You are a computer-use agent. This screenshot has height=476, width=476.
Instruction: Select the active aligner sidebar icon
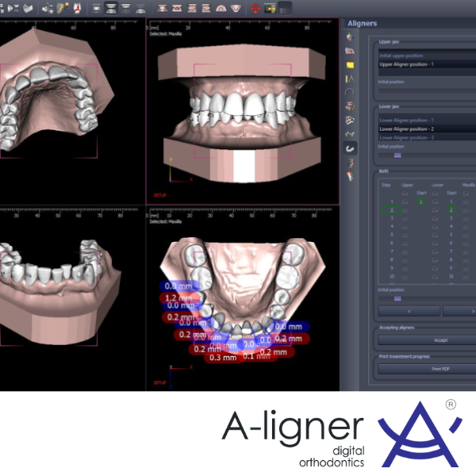(350, 148)
